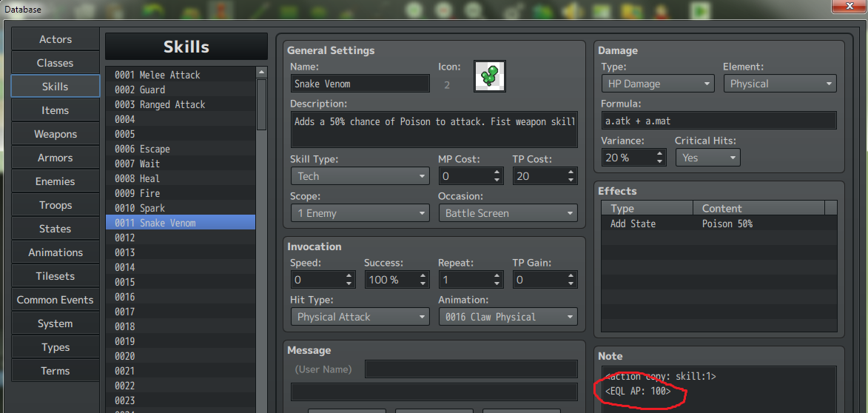Viewport: 868px width, 413px height.
Task: Click the damage Formula field
Action: (719, 121)
